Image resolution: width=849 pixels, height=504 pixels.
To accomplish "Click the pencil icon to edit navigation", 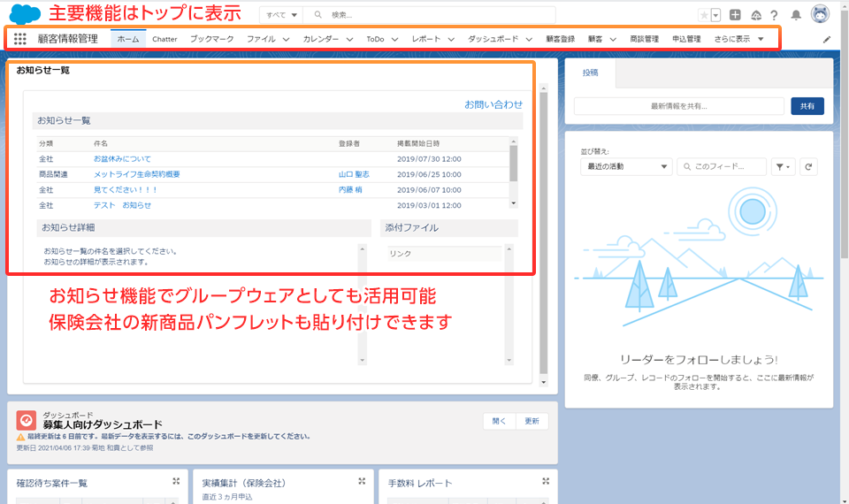I will pos(827,39).
